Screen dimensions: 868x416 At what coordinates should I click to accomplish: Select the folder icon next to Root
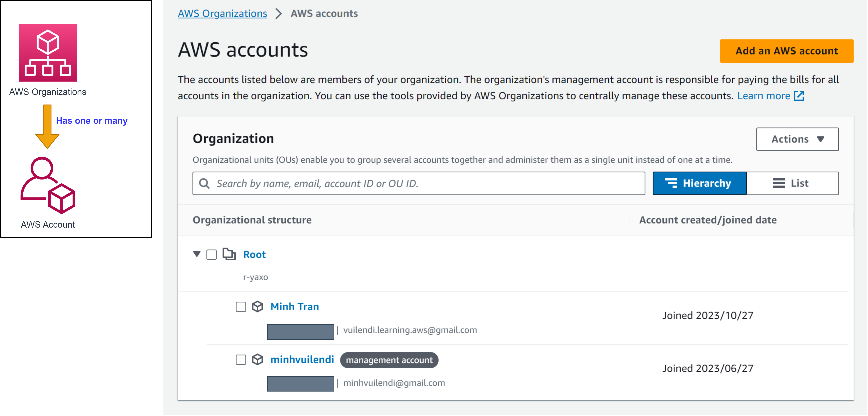pos(229,255)
